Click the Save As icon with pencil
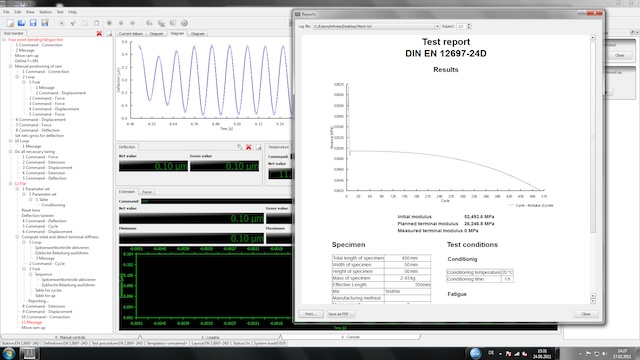This screenshot has width=640, height=360. pyautogui.click(x=45, y=23)
